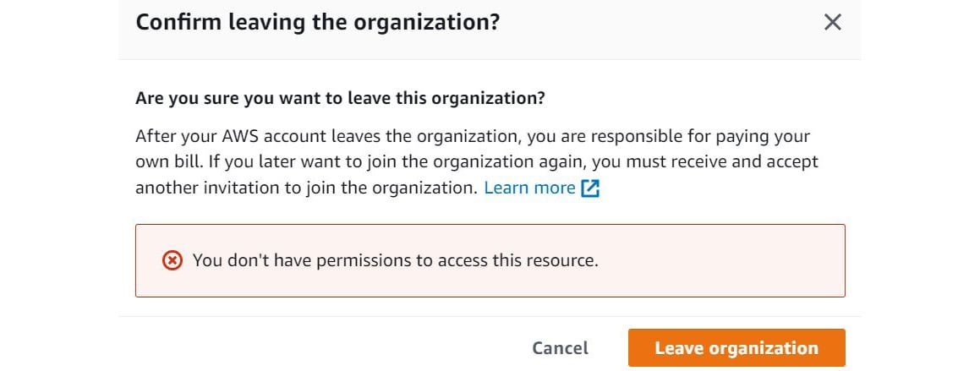Click the Cancel button
980x371 pixels.
click(x=560, y=348)
